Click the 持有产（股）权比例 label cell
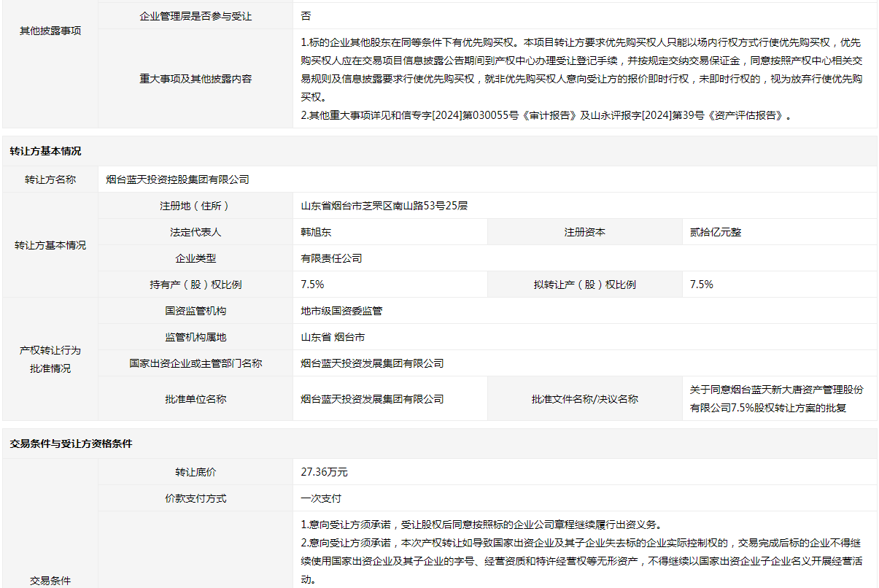879x588 pixels. (195, 285)
